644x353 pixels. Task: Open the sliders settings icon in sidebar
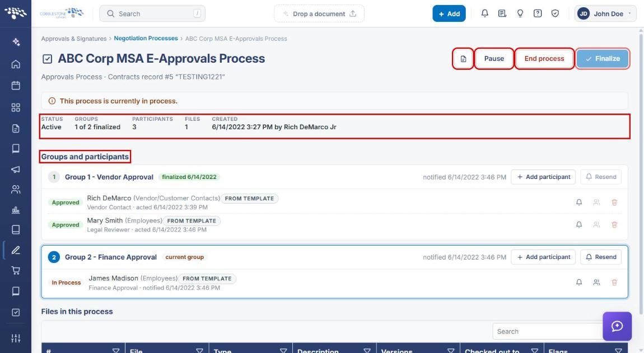pyautogui.click(x=16, y=338)
